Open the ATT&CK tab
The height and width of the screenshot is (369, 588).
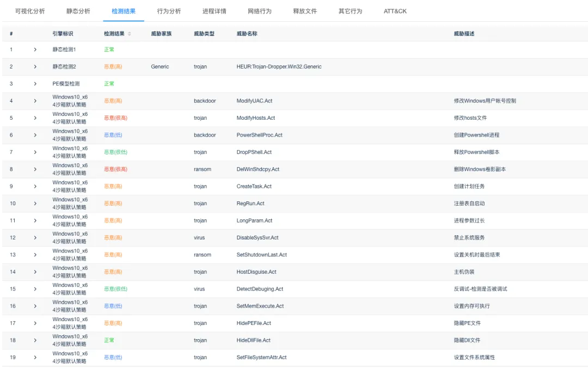point(395,11)
